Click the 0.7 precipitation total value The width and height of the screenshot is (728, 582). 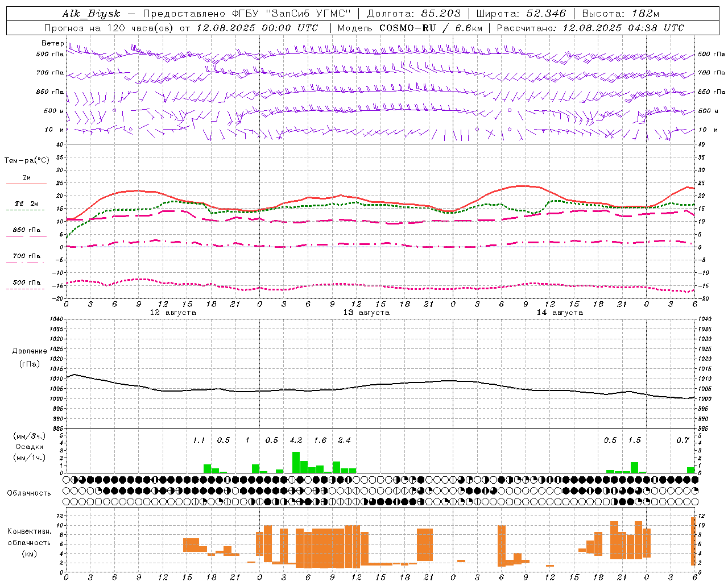682,440
